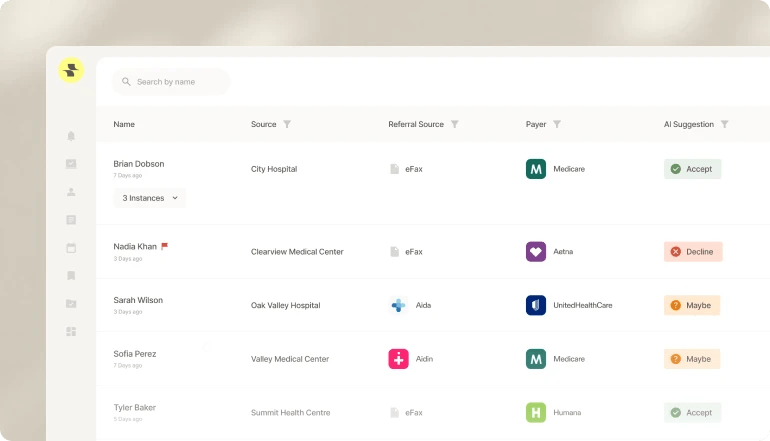Image resolution: width=770 pixels, height=441 pixels.
Task: Open the bookmark sidebar icon
Action: coord(71,276)
